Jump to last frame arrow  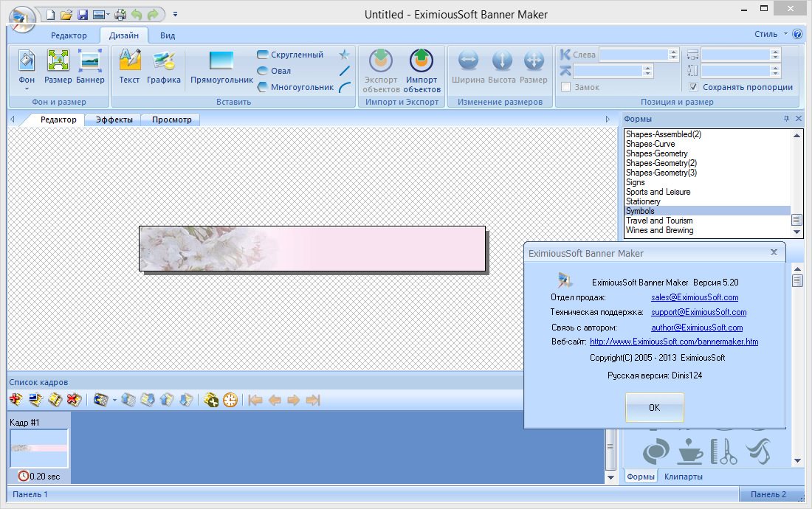(x=313, y=400)
